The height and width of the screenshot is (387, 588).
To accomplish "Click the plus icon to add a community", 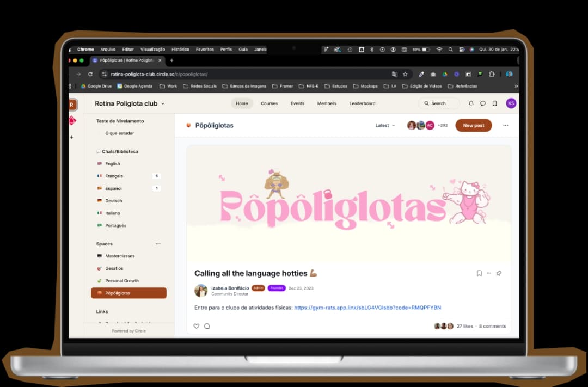I will coord(72,137).
